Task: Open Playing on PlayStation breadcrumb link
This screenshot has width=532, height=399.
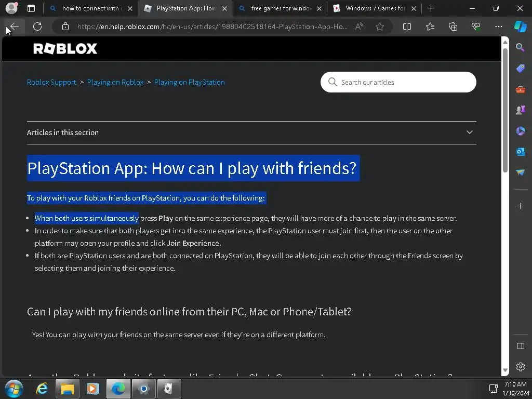Action: pos(189,82)
